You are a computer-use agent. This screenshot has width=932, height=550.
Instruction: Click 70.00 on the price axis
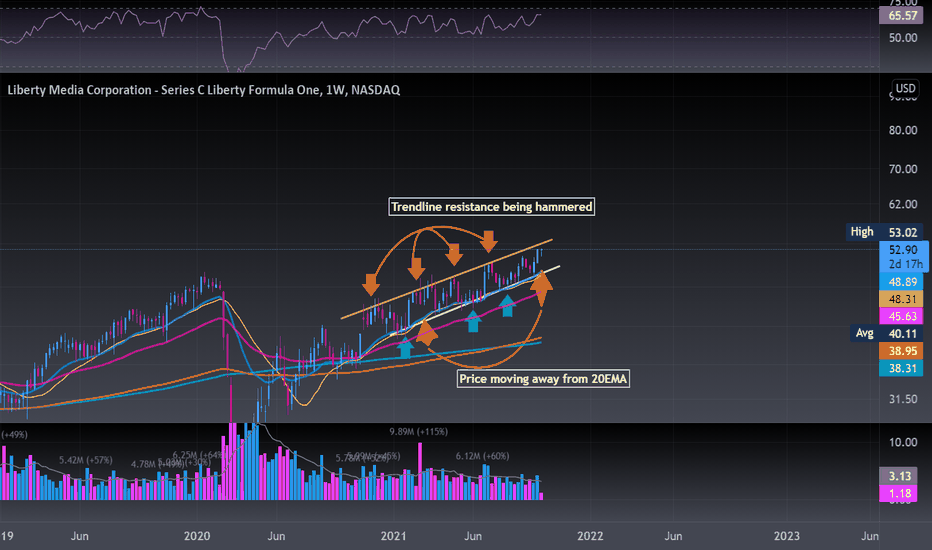coord(903,169)
